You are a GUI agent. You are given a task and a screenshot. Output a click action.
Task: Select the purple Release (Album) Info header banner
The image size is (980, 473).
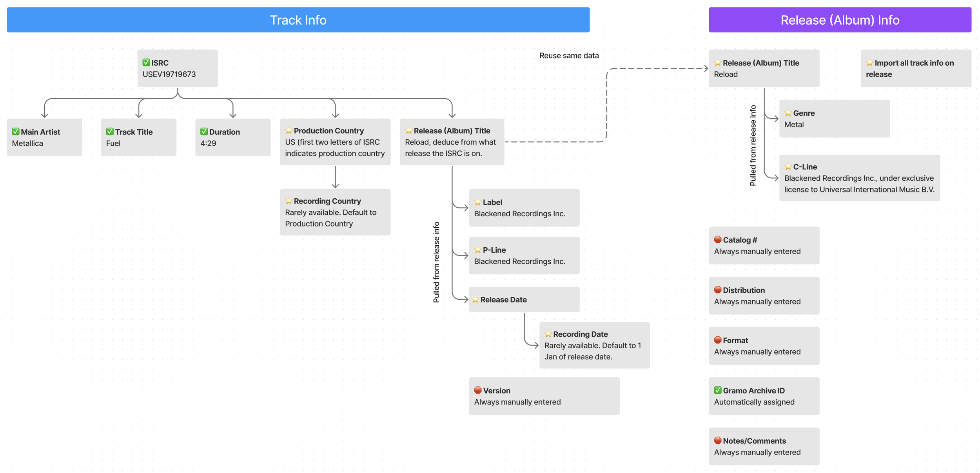[x=840, y=20]
